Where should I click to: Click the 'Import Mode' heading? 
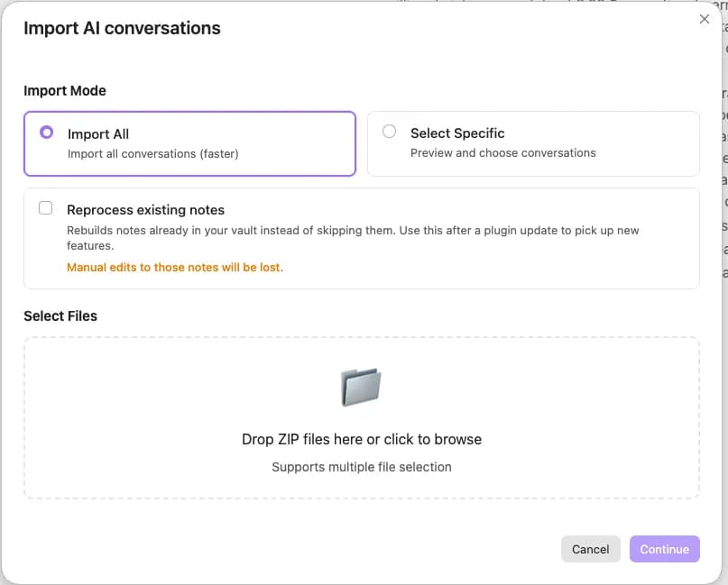click(65, 90)
